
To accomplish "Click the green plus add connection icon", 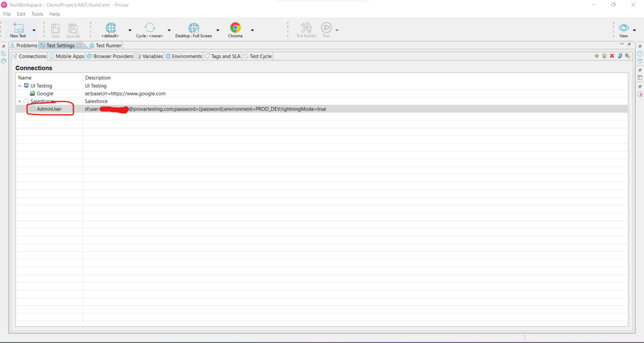I will pyautogui.click(x=596, y=56).
